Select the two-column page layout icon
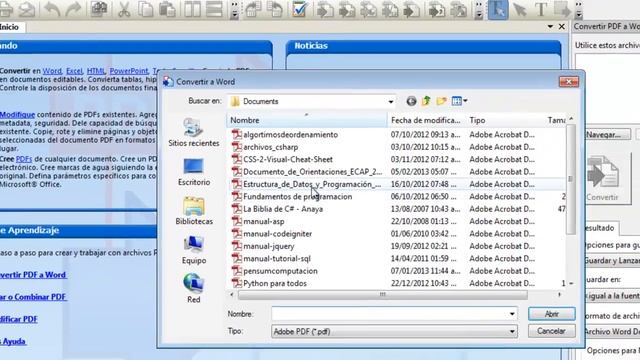640x360 pixels. [192, 9]
